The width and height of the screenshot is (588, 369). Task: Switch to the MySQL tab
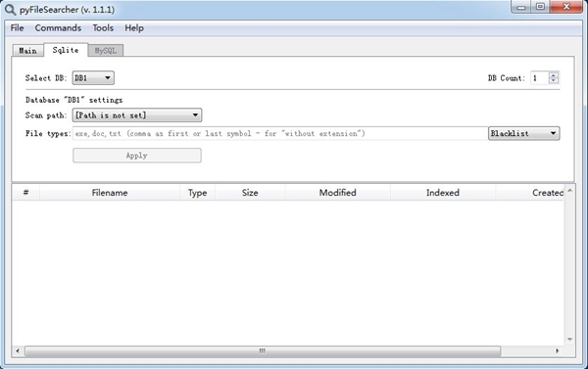(106, 51)
